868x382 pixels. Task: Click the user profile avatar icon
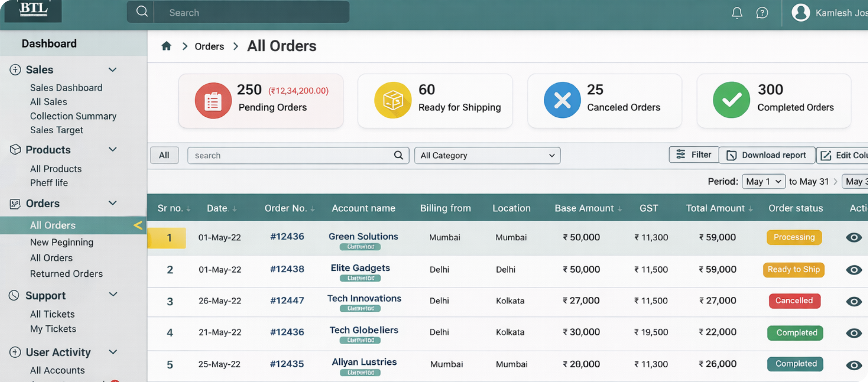tap(800, 13)
